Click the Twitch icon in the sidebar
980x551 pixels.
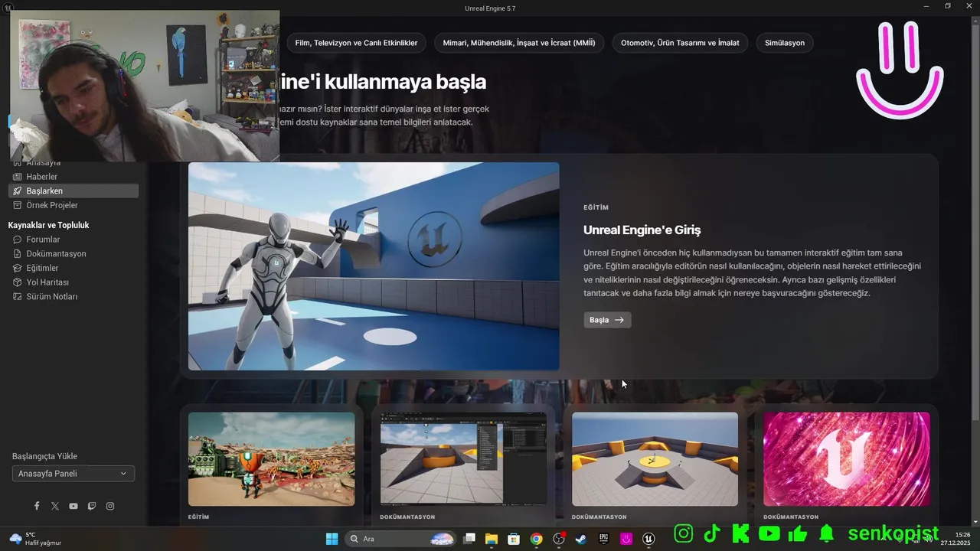(x=92, y=506)
